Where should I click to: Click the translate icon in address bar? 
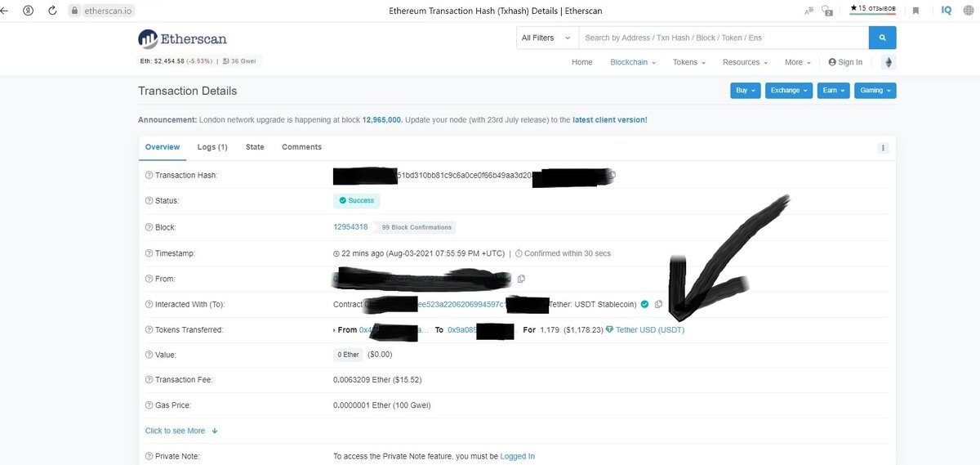click(x=809, y=11)
